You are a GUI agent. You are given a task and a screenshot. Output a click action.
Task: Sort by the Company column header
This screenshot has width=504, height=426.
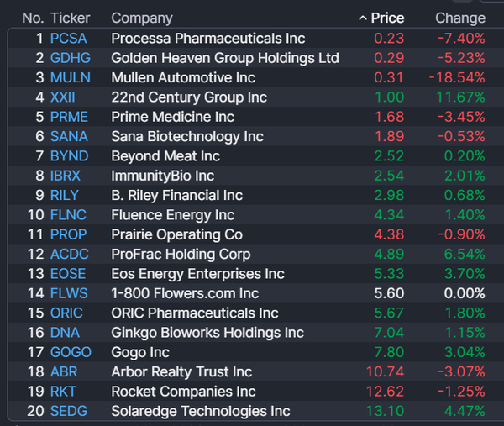tap(142, 18)
